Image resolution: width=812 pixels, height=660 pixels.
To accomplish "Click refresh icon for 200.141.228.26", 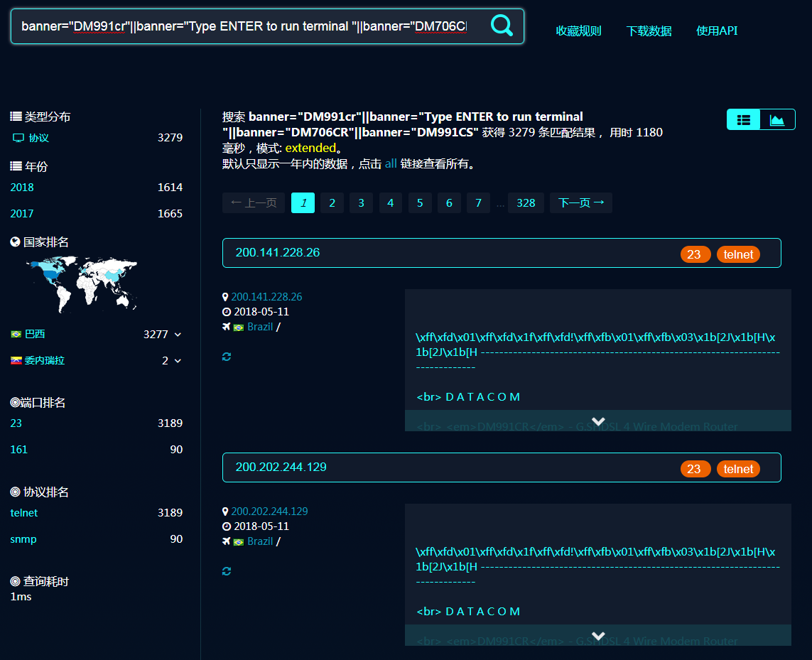I will tap(227, 357).
